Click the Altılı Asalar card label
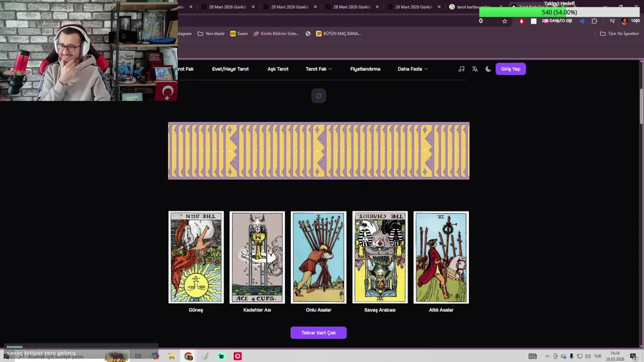644x362 pixels. 441,310
